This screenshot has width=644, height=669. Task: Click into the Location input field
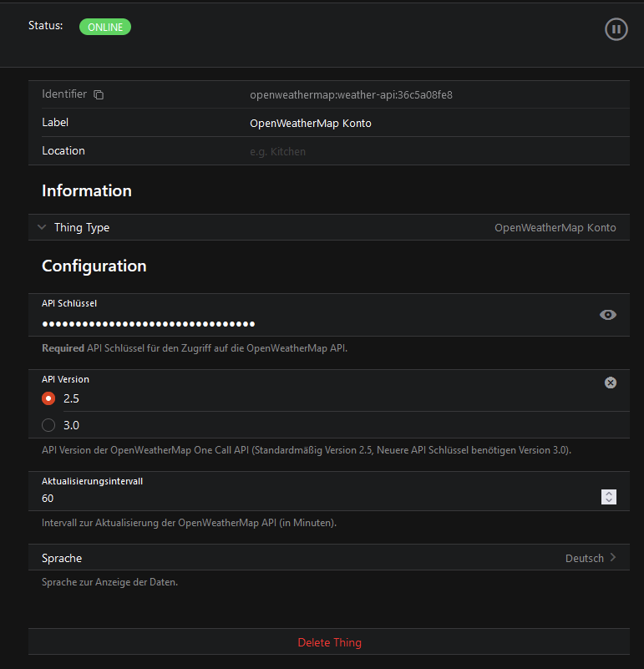coord(418,152)
